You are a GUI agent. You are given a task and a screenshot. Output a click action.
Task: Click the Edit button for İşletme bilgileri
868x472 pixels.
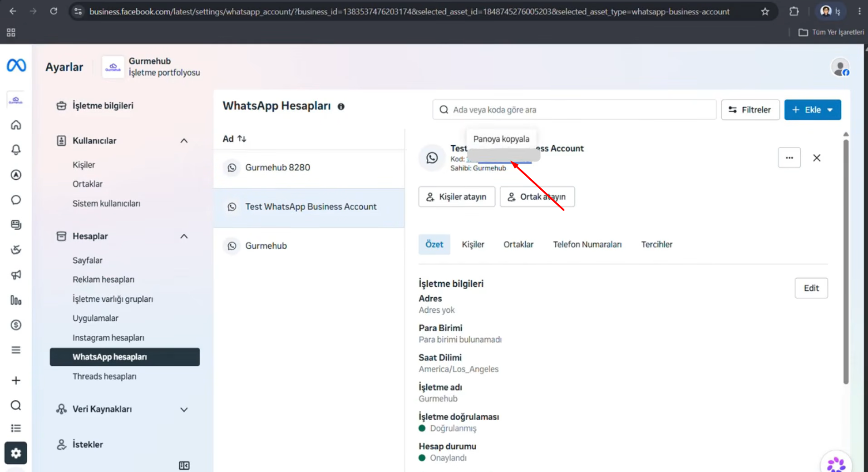tap(811, 288)
